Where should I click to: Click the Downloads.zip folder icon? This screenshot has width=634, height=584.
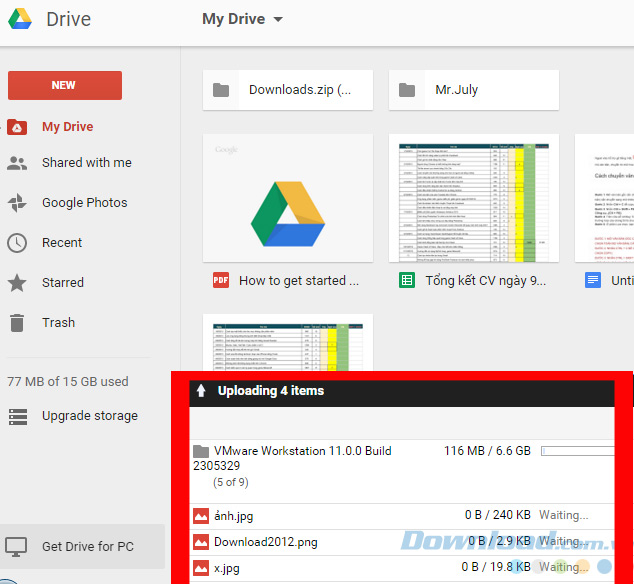[221, 90]
